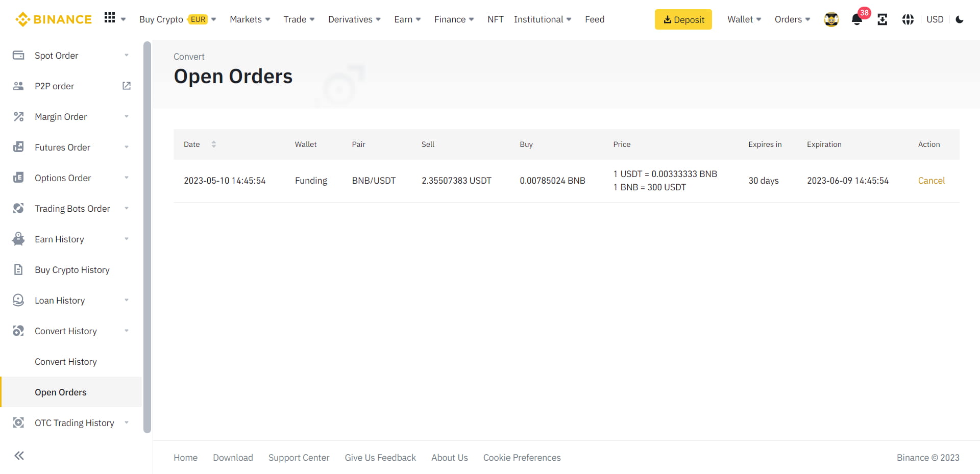
Task: Expand the Options Order submenu arrow
Action: tap(127, 178)
